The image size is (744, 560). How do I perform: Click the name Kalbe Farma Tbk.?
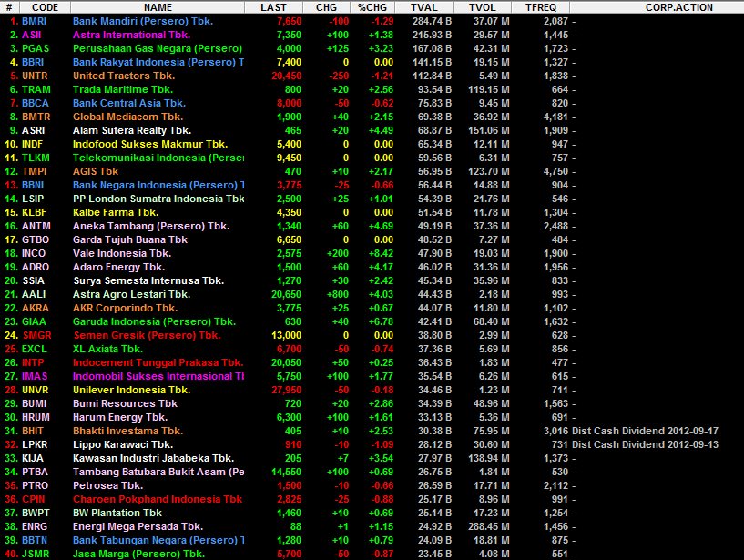(x=116, y=212)
